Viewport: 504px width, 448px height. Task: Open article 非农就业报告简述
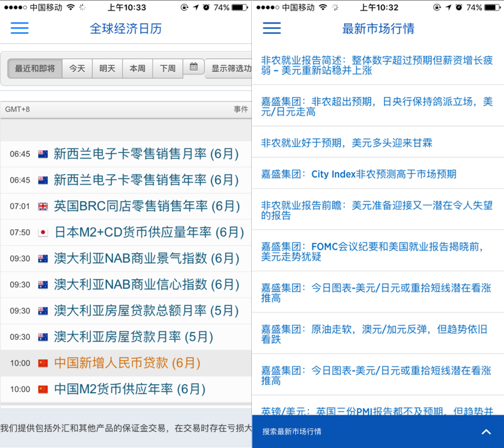(x=377, y=65)
